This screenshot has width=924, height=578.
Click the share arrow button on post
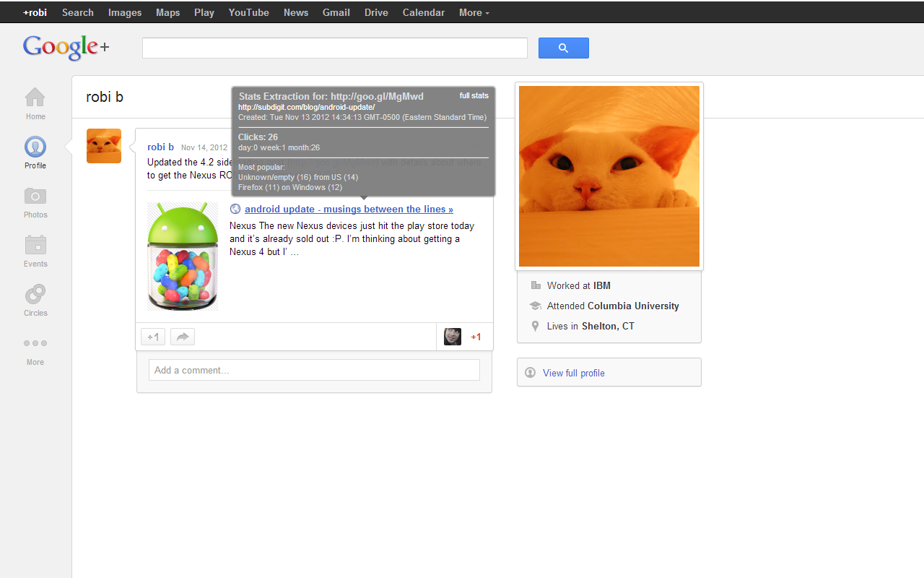[183, 337]
